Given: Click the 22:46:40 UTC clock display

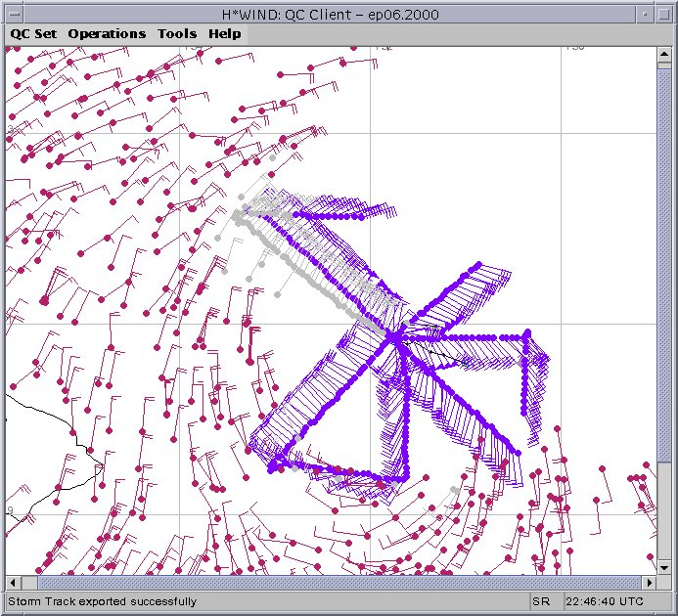Looking at the screenshot, I should (x=604, y=601).
